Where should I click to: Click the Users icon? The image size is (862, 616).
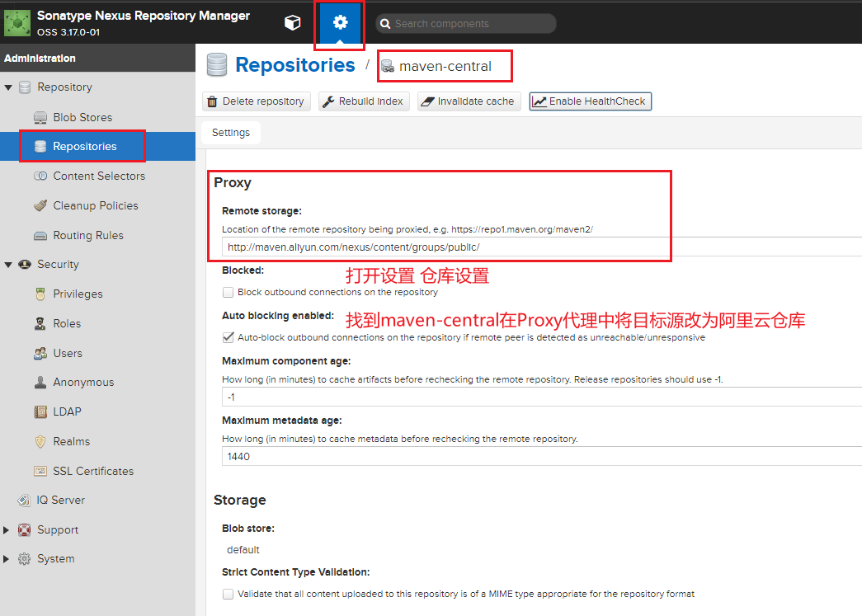click(x=40, y=353)
